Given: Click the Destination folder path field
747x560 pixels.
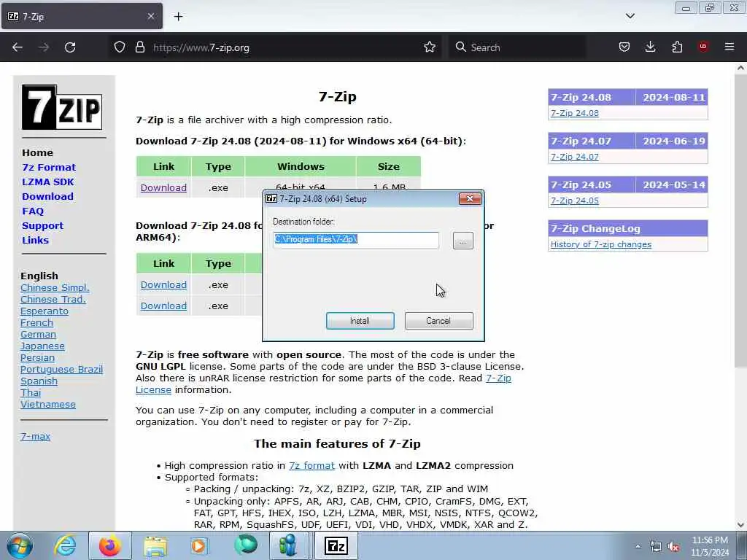Looking at the screenshot, I should [x=356, y=240].
